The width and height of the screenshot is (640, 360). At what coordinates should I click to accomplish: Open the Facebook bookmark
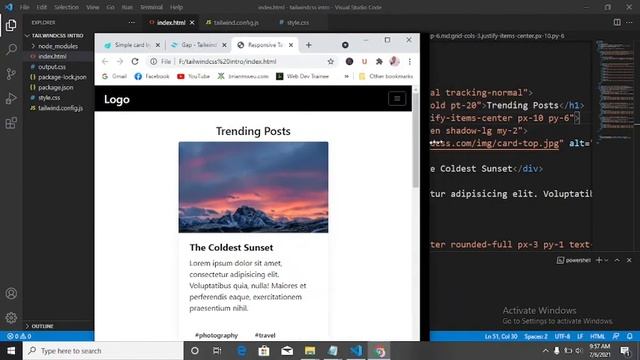click(x=152, y=76)
